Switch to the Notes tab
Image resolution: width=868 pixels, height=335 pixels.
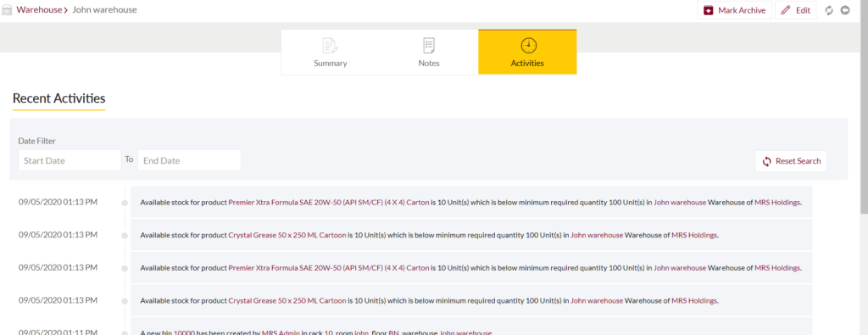[429, 52]
